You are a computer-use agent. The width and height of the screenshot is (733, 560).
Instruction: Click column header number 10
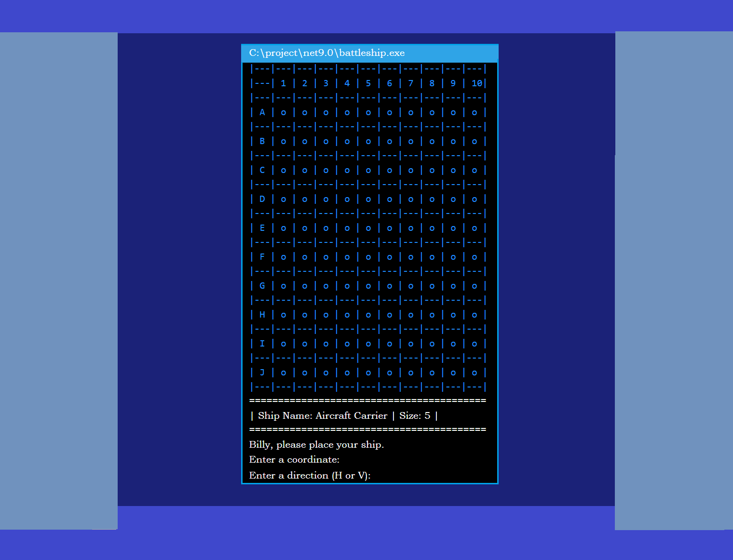pos(476,83)
